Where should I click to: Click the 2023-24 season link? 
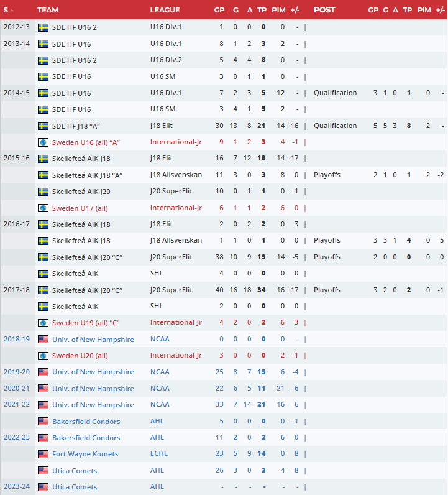pos(16,487)
